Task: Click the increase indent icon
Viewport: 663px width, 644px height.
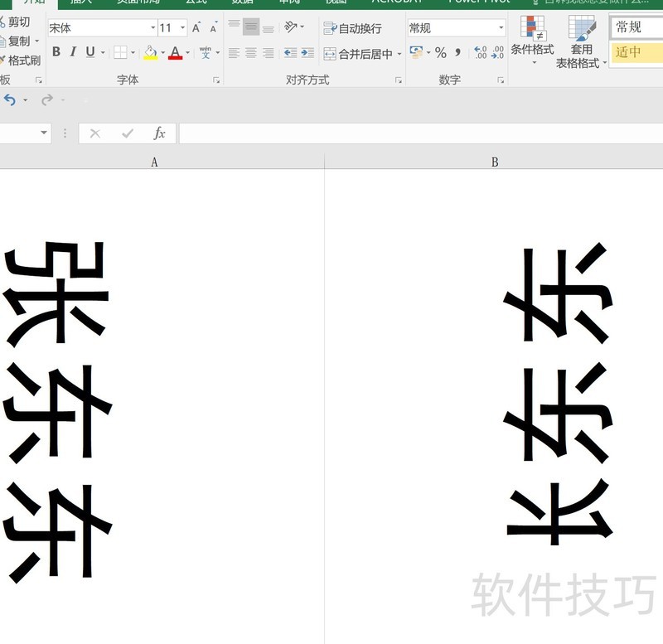Action: tap(307, 53)
